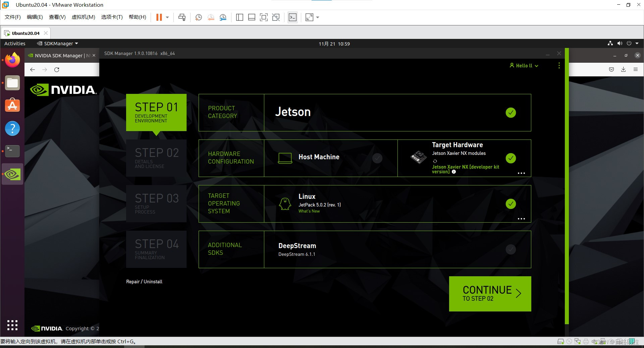Open Help from the Ubuntu dock
The image size is (644, 348).
[12, 128]
